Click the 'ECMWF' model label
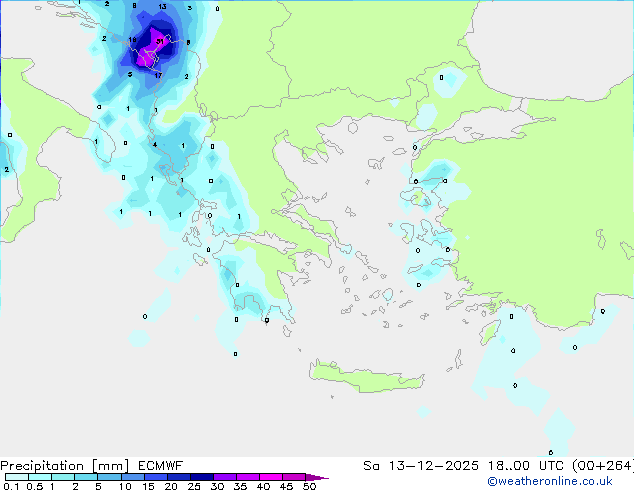The image size is (634, 490). point(160,466)
